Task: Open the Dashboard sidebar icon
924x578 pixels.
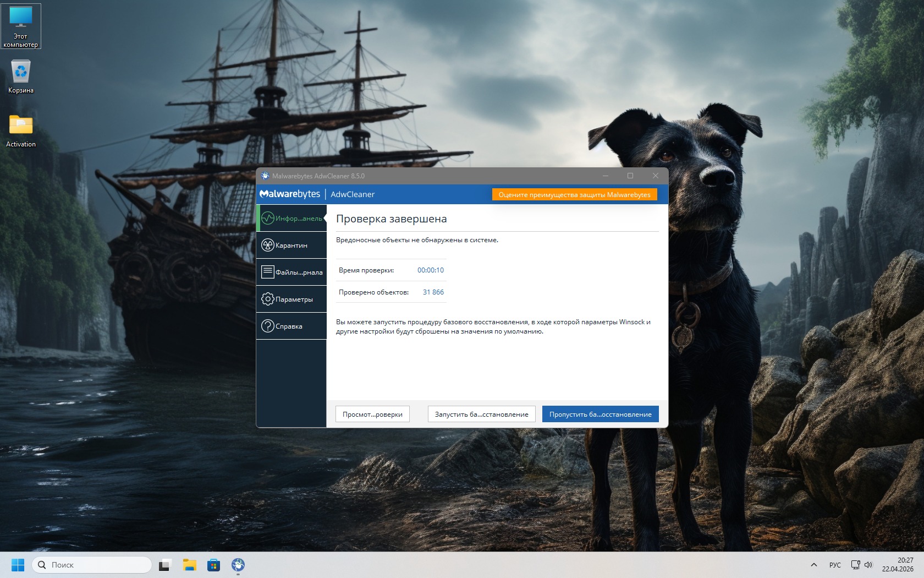Action: (268, 219)
